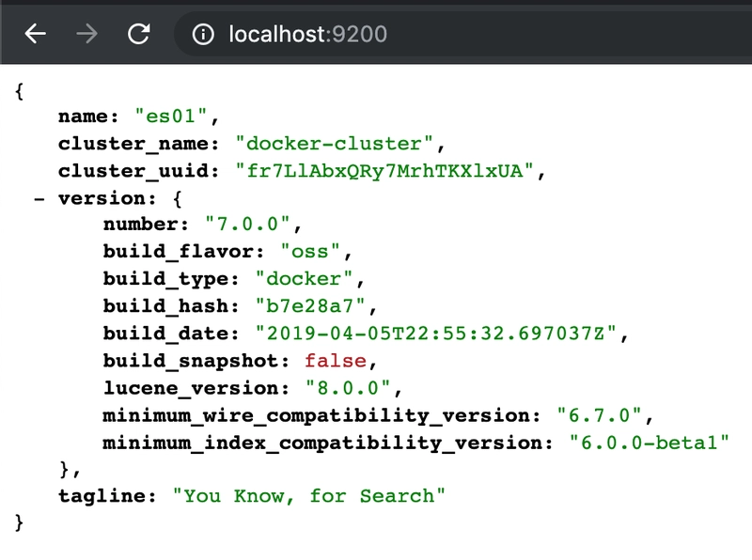Collapse the version object
The width and height of the screenshot is (752, 560).
pyautogui.click(x=39, y=199)
